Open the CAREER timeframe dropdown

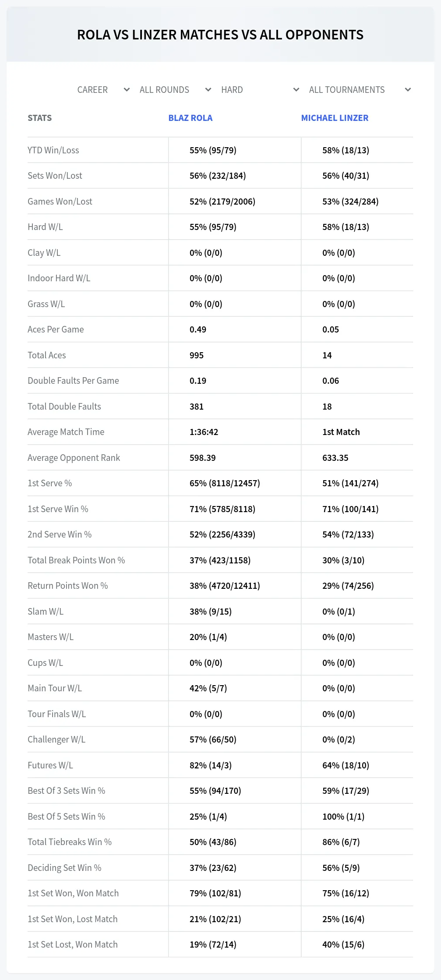103,90
